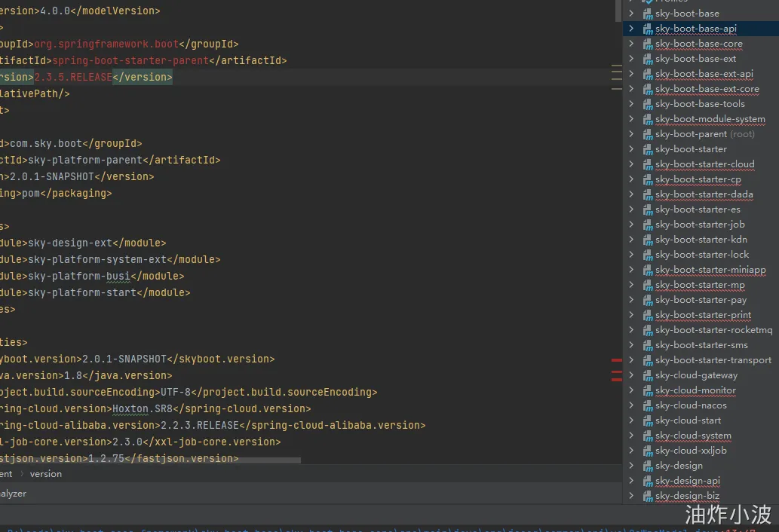Expand the sky-boot-starter-cloud node
Screen dimensions: 779x532
(x=631, y=164)
